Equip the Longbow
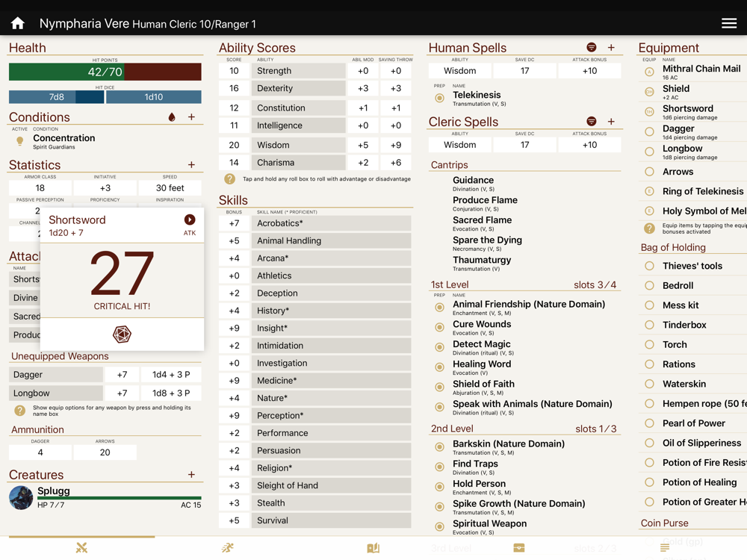 (649, 152)
